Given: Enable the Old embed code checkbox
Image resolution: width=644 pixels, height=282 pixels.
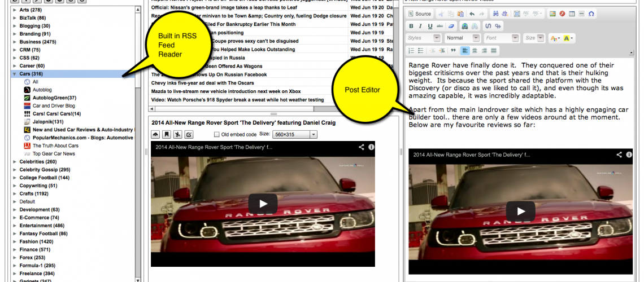Looking at the screenshot, I should pyautogui.click(x=217, y=134).
